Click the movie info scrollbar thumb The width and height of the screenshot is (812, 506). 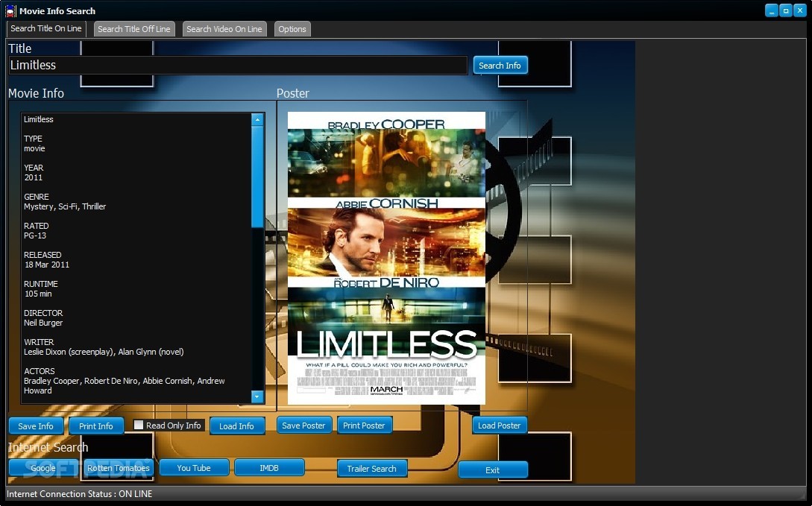pyautogui.click(x=257, y=176)
